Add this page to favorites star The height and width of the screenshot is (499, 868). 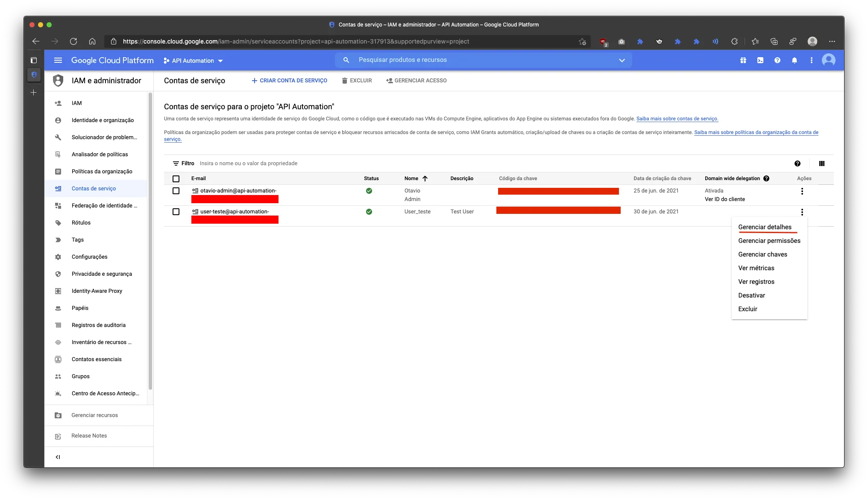582,41
